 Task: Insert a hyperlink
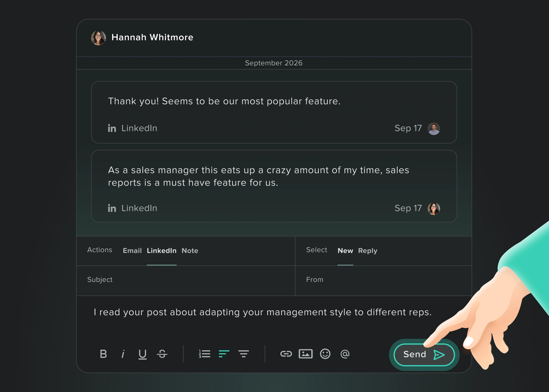click(286, 354)
